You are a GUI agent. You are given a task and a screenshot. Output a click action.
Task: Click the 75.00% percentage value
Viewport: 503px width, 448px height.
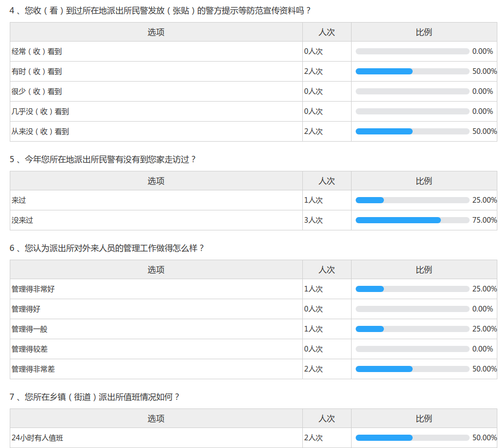(x=485, y=220)
